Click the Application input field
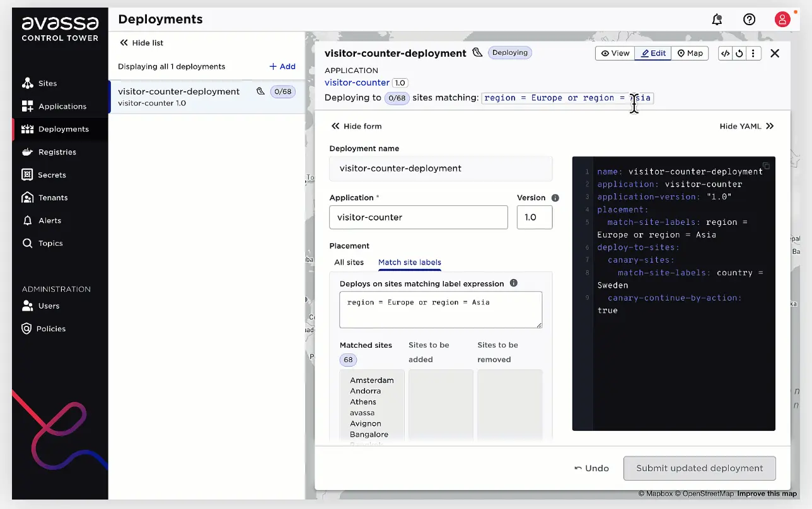This screenshot has width=812, height=509. [419, 217]
